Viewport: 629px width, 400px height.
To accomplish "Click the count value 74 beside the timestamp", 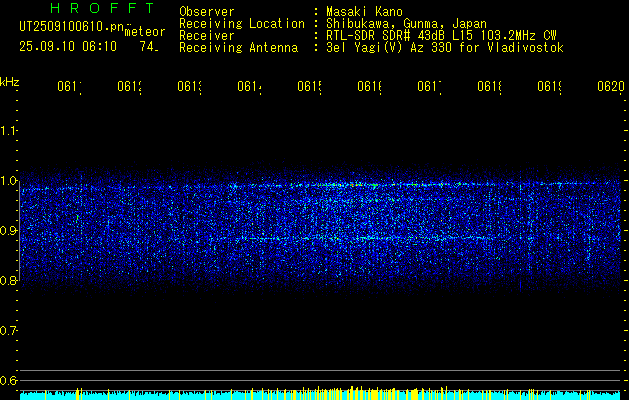I will click(x=149, y=47).
